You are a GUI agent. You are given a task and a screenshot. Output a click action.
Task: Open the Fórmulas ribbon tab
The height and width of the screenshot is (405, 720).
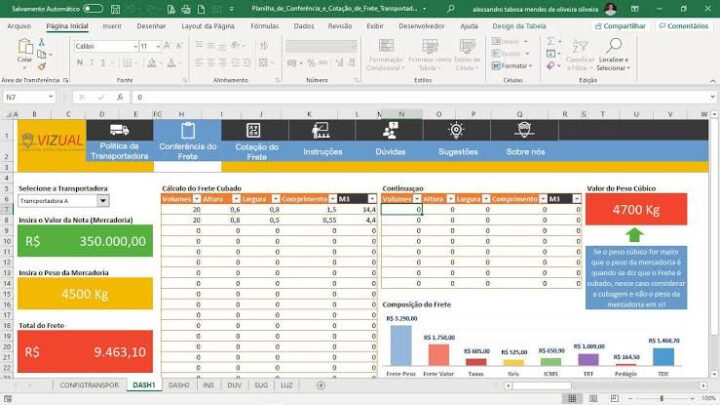click(265, 26)
